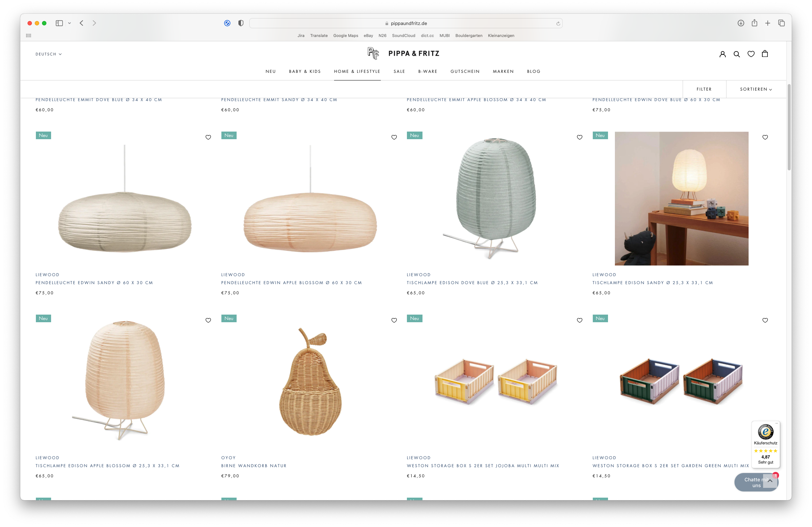Image resolution: width=812 pixels, height=527 pixels.
Task: Open the Sortieren dropdown
Action: 756,89
